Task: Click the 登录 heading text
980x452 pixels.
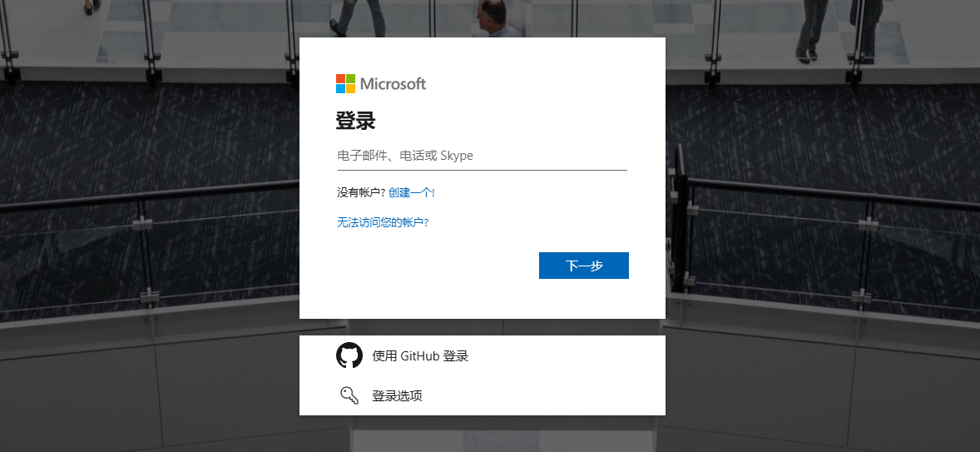Action: tap(355, 121)
